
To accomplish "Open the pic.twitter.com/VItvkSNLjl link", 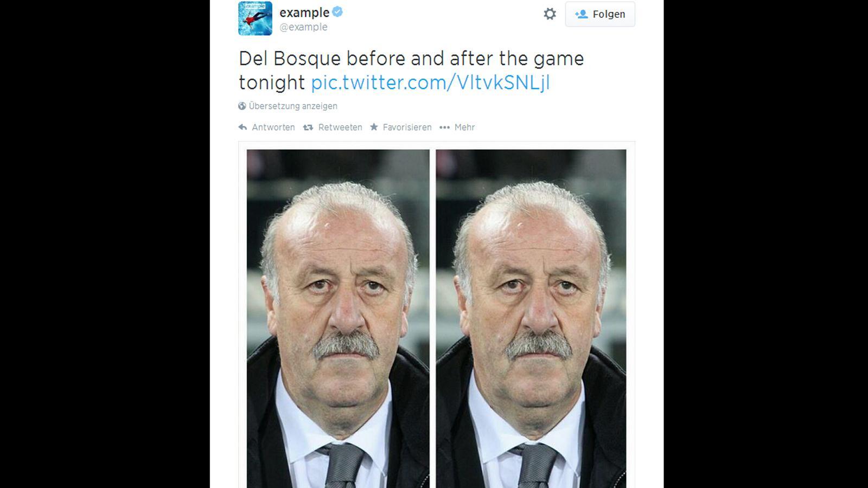I will click(x=430, y=82).
